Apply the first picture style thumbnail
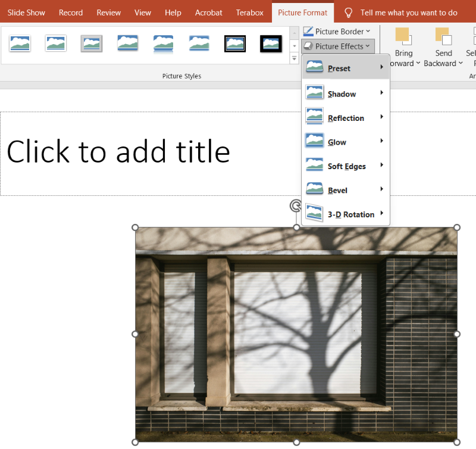The width and height of the screenshot is (476, 449). click(20, 43)
